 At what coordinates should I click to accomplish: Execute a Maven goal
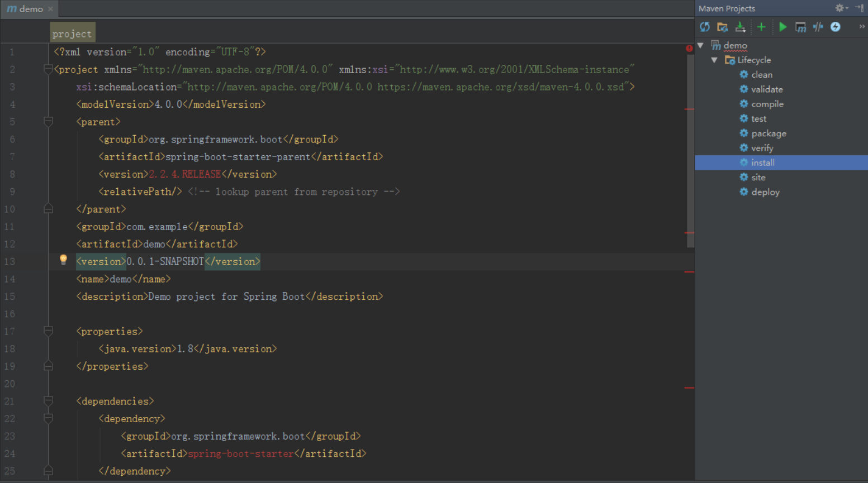(801, 27)
